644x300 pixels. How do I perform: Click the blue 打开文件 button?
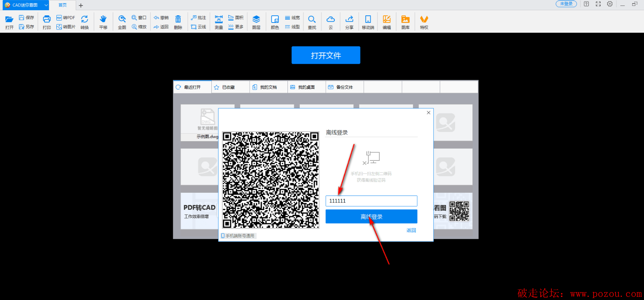(326, 55)
